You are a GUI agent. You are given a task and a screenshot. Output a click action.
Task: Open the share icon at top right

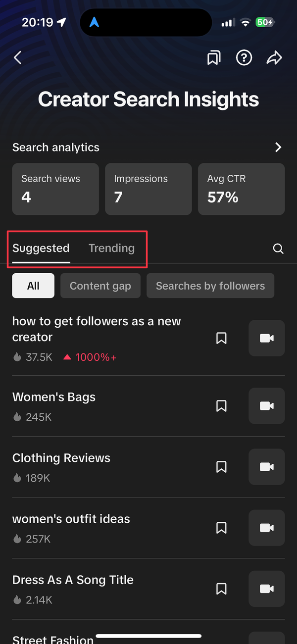click(275, 57)
